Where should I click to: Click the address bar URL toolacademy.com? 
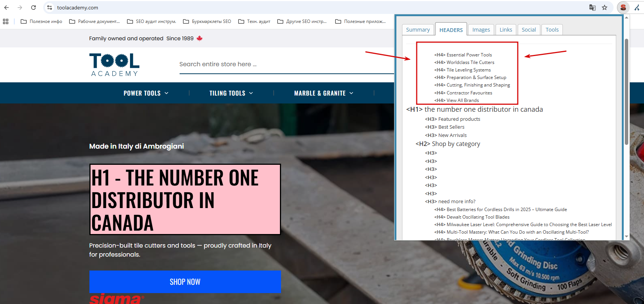coord(77,8)
